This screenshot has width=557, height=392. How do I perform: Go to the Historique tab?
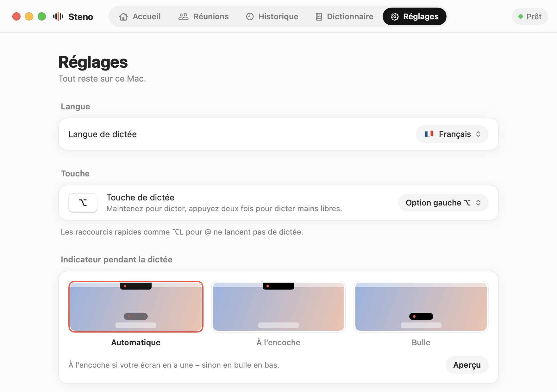click(x=272, y=16)
